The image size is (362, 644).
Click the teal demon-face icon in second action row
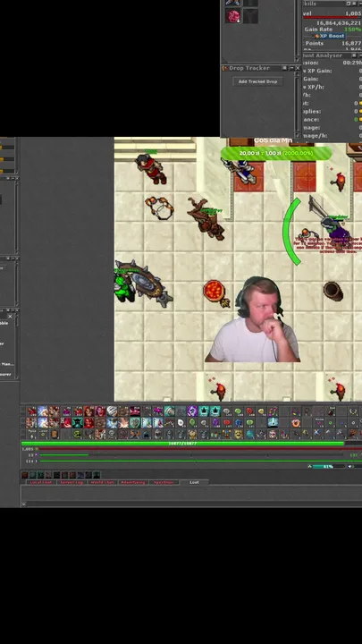78,422
